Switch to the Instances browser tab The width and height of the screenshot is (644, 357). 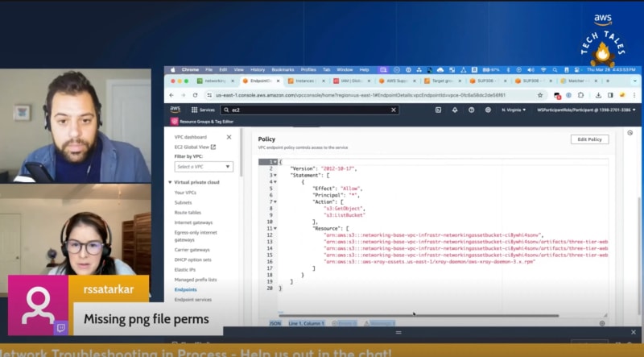(x=303, y=81)
